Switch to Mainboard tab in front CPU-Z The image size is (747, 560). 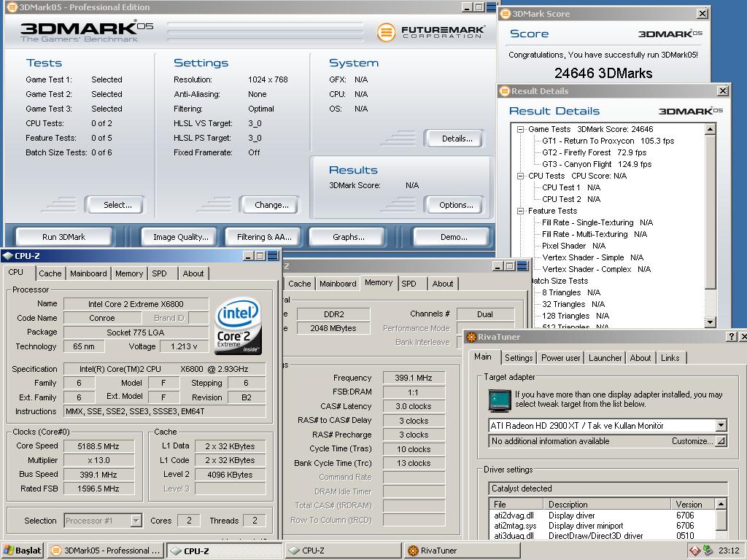coord(88,273)
